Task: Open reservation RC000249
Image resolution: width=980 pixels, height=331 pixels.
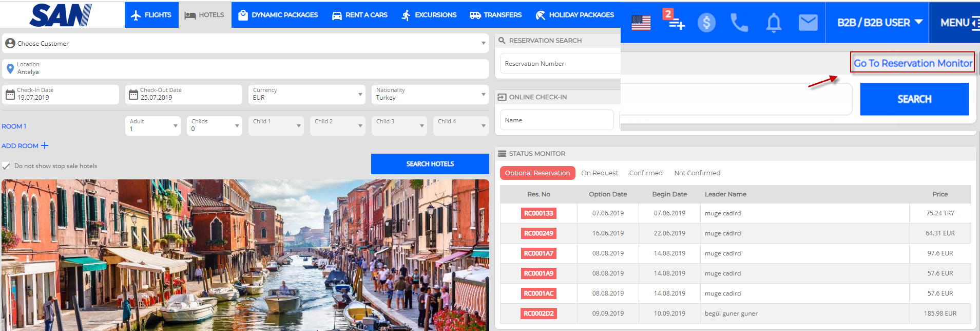Action: coord(539,233)
